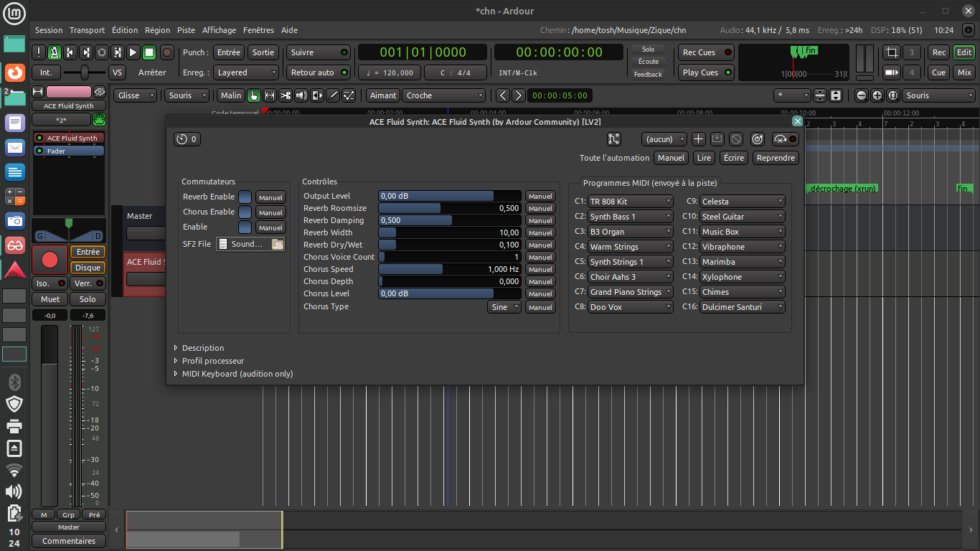Click the zoom out magnifier icon
980x551 pixels.
(x=861, y=95)
